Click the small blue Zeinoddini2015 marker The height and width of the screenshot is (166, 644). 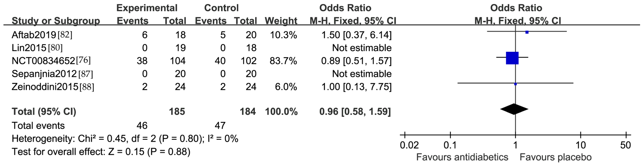515,84
